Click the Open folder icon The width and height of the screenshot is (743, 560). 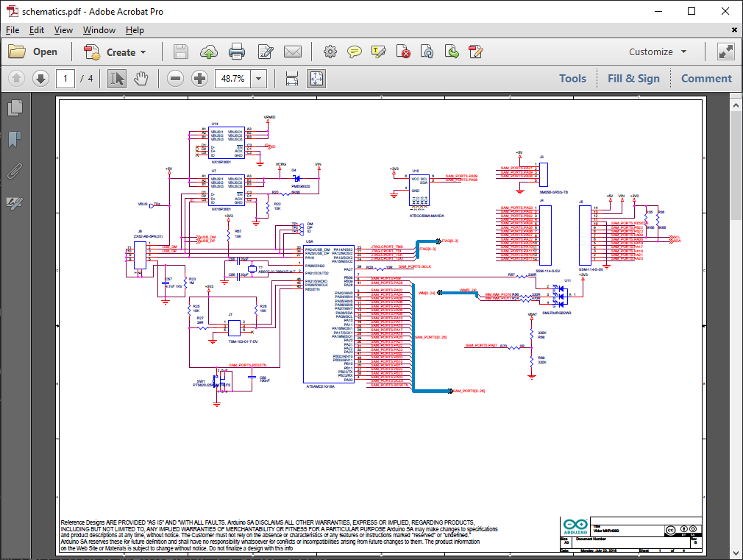(x=17, y=52)
